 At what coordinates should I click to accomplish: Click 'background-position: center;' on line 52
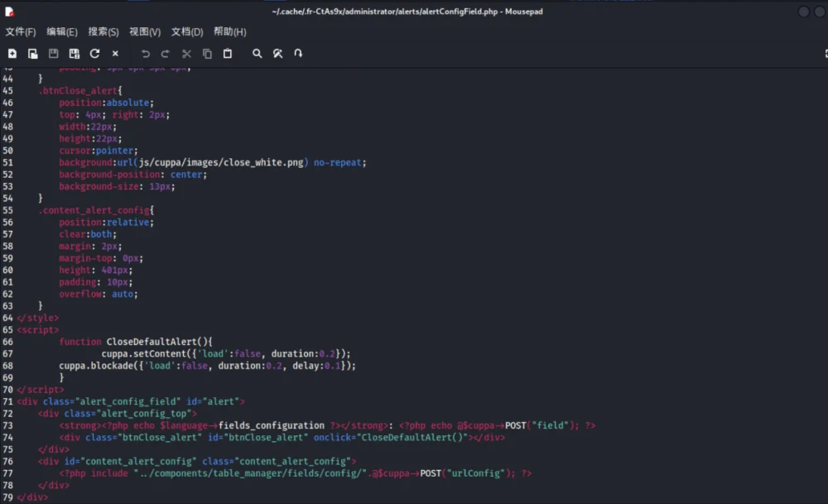133,175
